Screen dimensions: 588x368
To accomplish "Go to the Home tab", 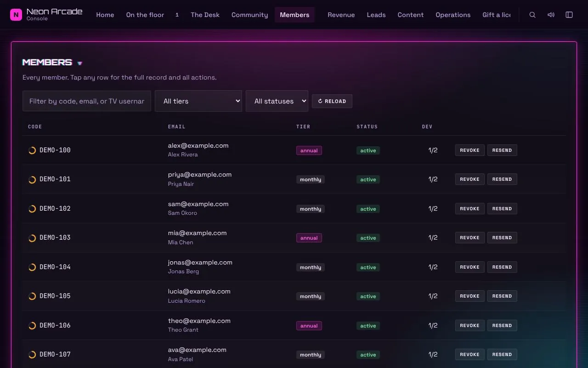I will pyautogui.click(x=105, y=15).
